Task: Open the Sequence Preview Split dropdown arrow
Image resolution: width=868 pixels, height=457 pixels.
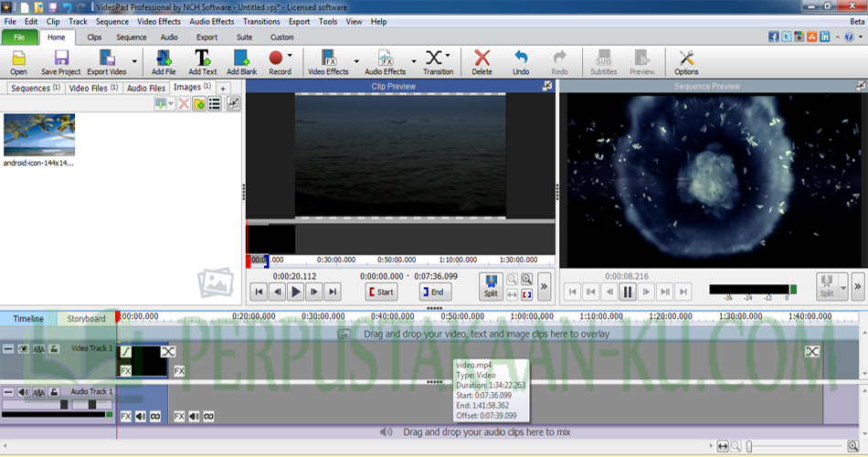Action: point(843,288)
